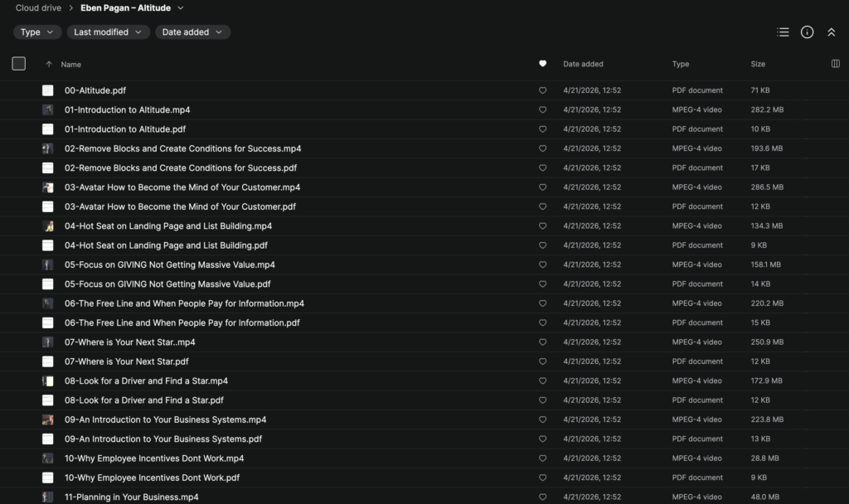Expand the Eben Pagan – Altitude folder menu
Viewport: 849px width, 504px height.
(181, 8)
